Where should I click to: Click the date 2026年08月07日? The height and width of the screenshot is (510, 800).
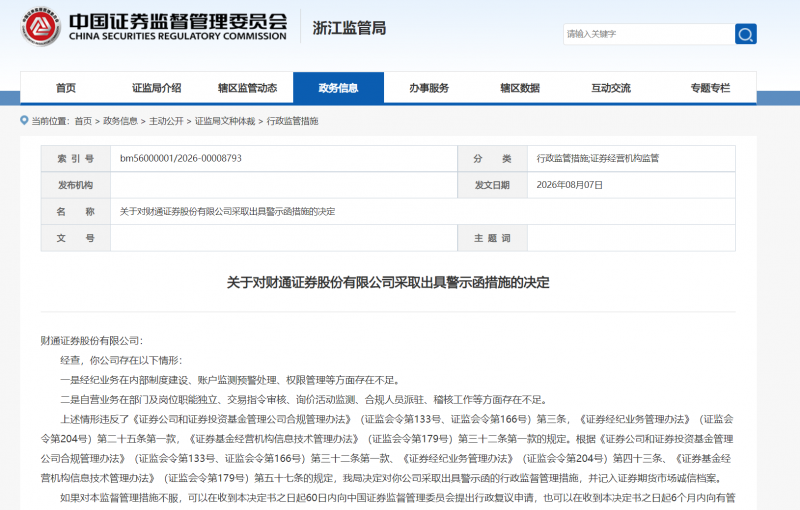pos(569,185)
